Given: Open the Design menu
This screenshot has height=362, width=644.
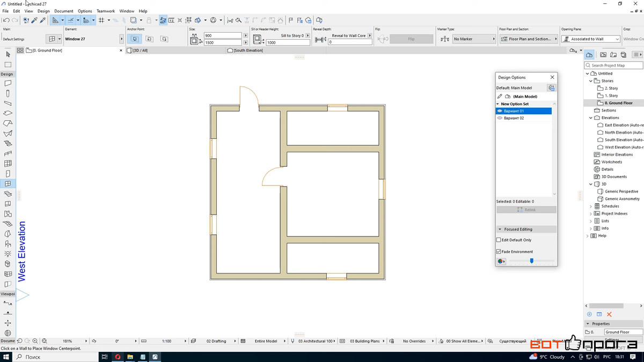Looking at the screenshot, I should [43, 11].
